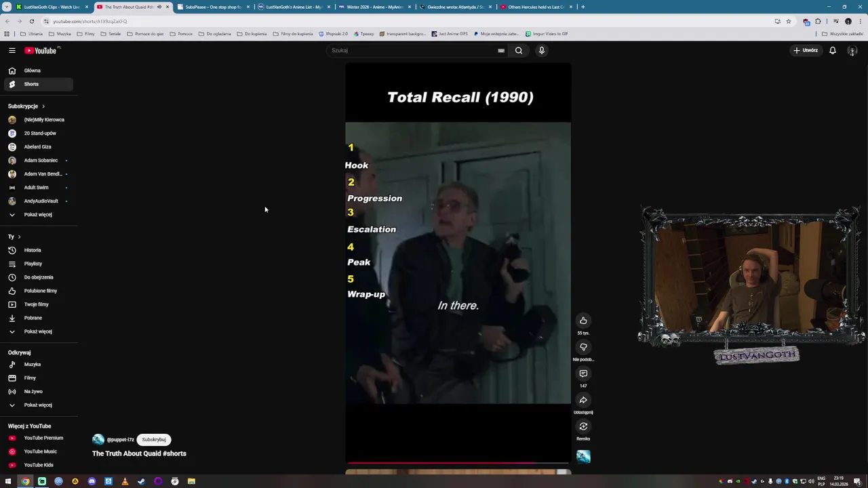
Task: Open notifications bell
Action: click(833, 50)
